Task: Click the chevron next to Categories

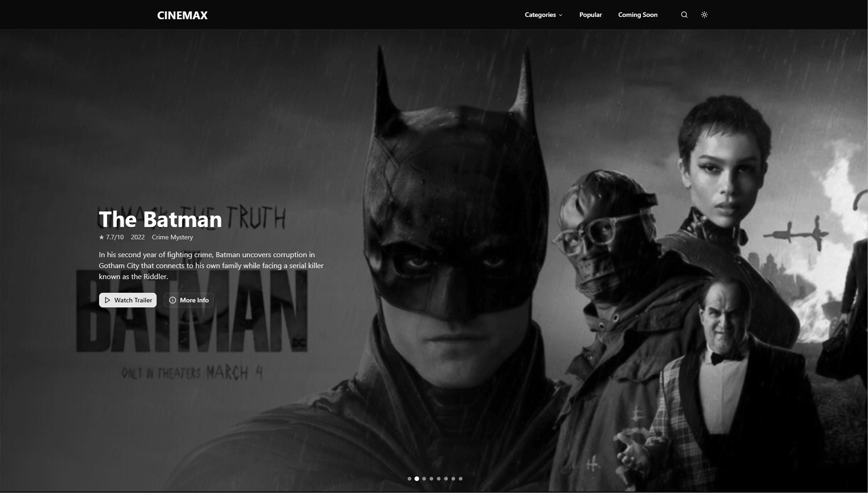Action: (561, 15)
